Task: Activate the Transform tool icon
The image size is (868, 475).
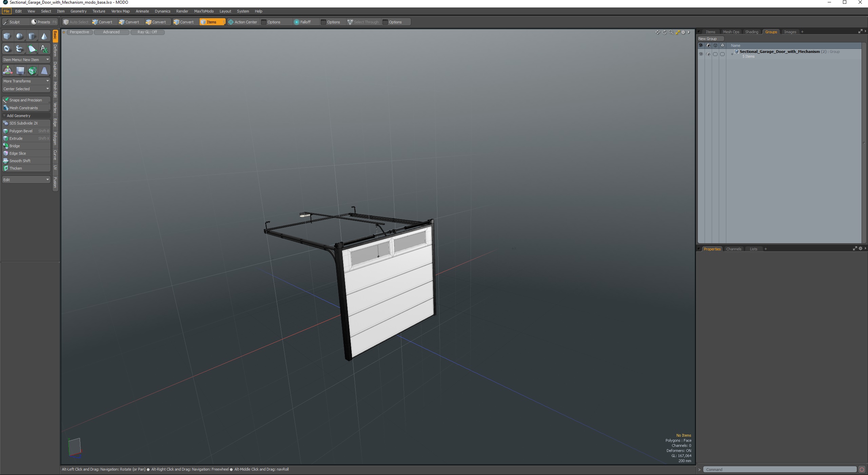Action: click(x=7, y=71)
